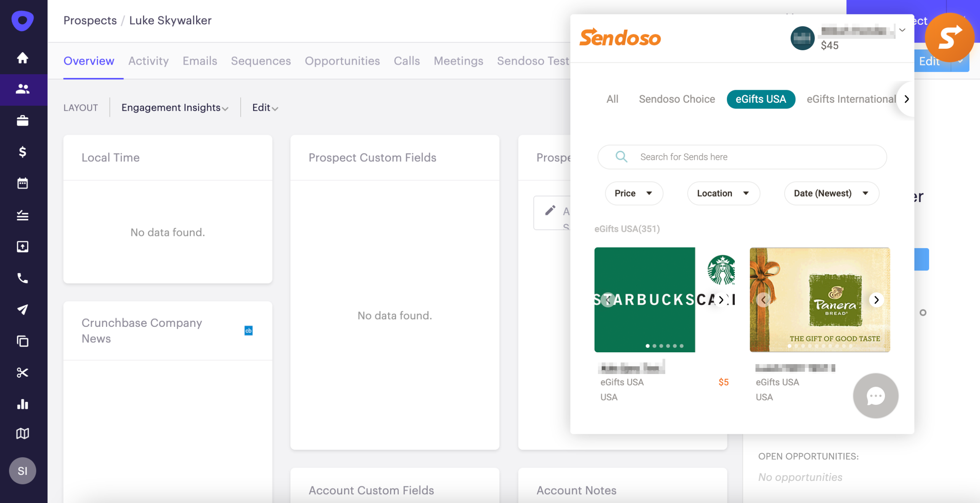Select the All category filter
This screenshot has width=980, height=503.
click(x=612, y=99)
